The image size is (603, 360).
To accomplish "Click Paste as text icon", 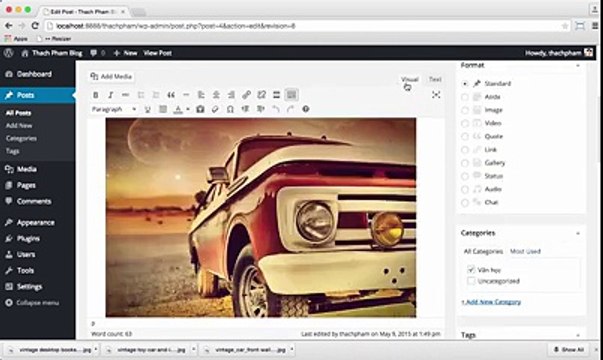I will click(200, 110).
